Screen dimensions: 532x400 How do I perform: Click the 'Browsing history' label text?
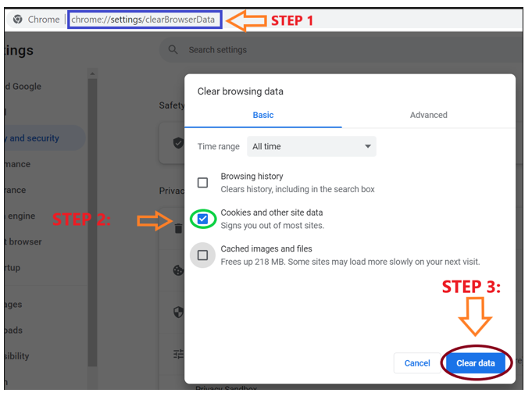pos(252,176)
